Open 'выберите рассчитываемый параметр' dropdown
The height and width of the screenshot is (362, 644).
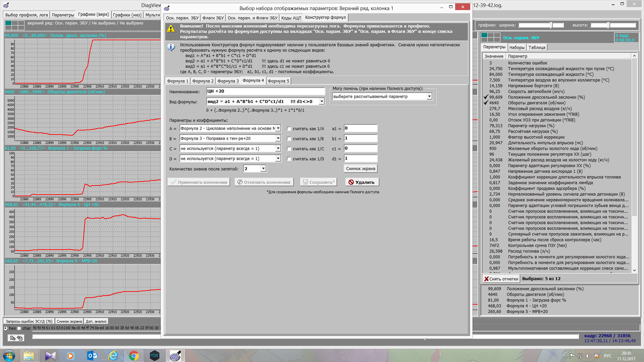[429, 96]
